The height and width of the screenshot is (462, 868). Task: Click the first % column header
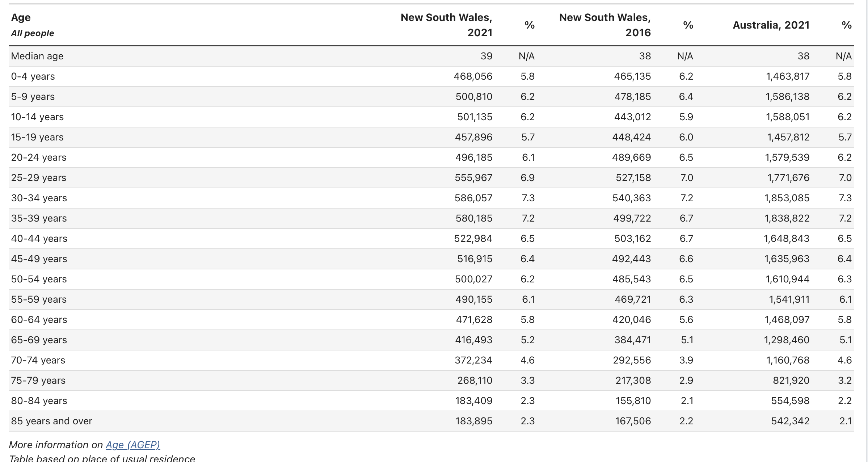pyautogui.click(x=530, y=25)
